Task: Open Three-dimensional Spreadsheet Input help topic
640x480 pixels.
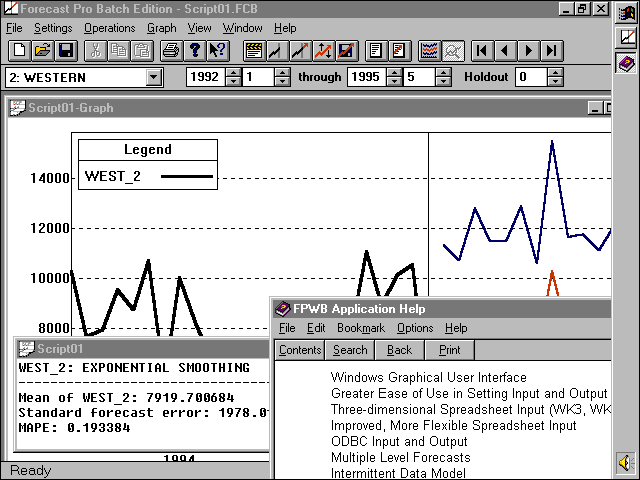Action: click(471, 409)
